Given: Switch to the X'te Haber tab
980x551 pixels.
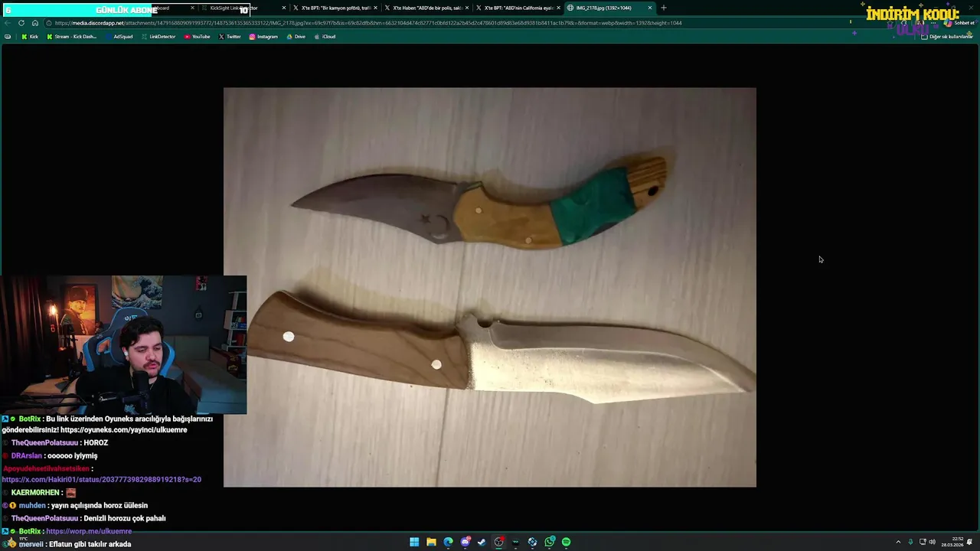Looking at the screenshot, I should pyautogui.click(x=427, y=8).
